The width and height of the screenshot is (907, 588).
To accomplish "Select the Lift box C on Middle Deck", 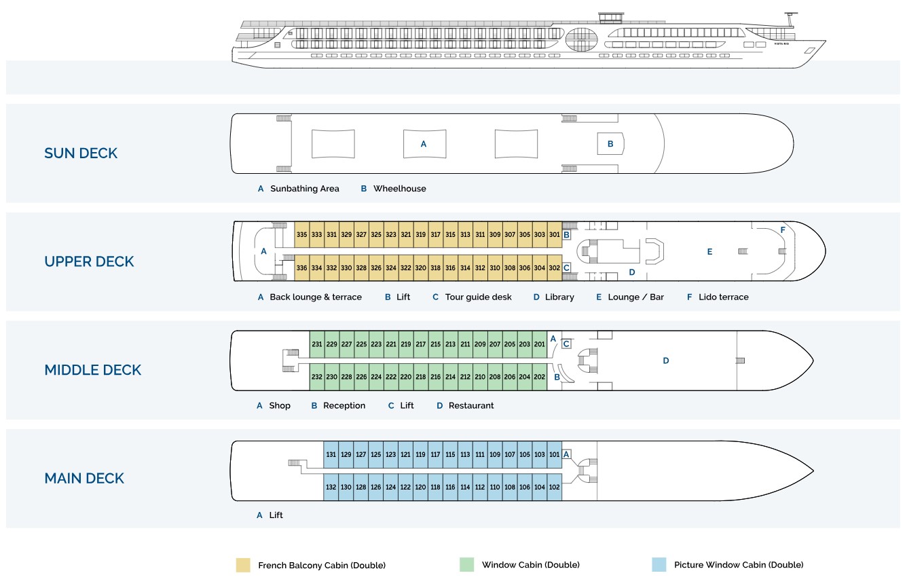I will pos(566,344).
